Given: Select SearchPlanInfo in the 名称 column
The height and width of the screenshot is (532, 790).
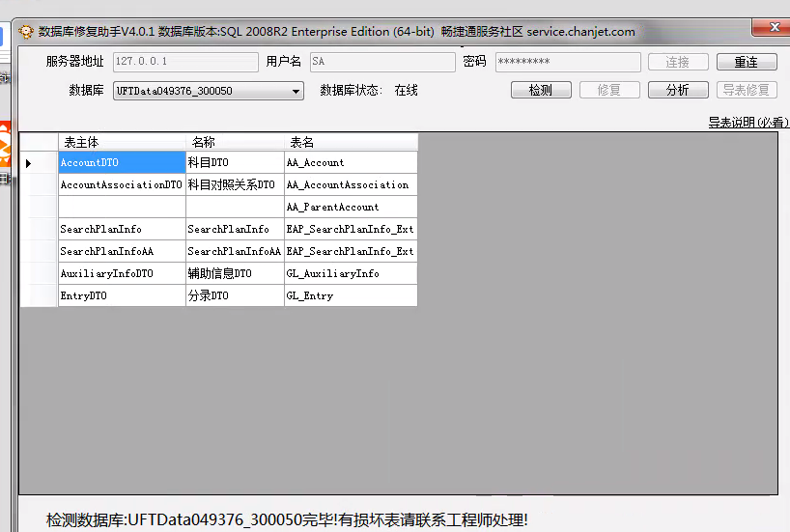Looking at the screenshot, I should [x=236, y=229].
